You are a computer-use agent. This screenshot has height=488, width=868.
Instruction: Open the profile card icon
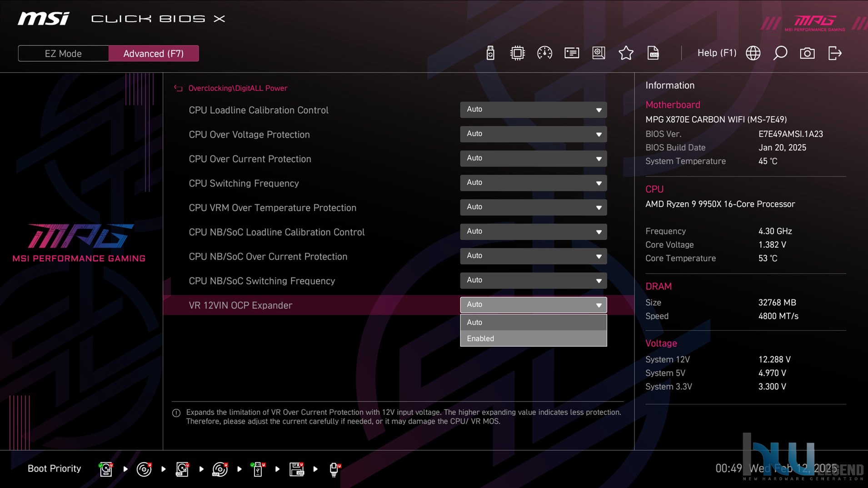tap(572, 53)
